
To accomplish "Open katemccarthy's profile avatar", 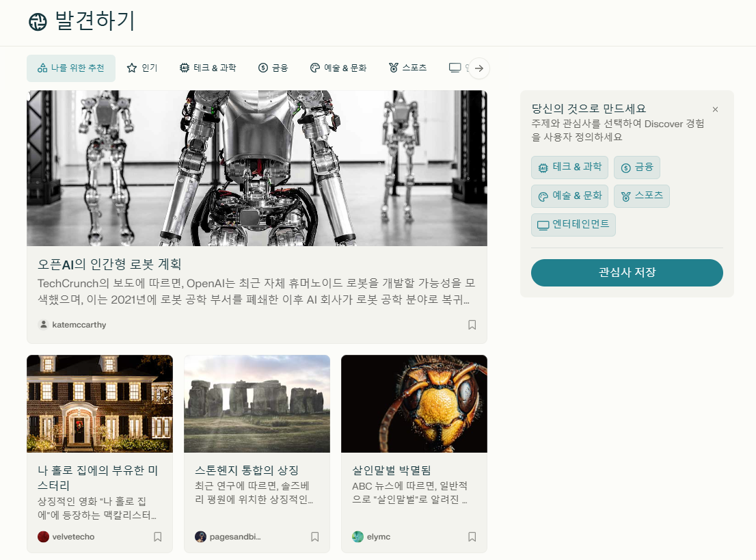I will (43, 324).
